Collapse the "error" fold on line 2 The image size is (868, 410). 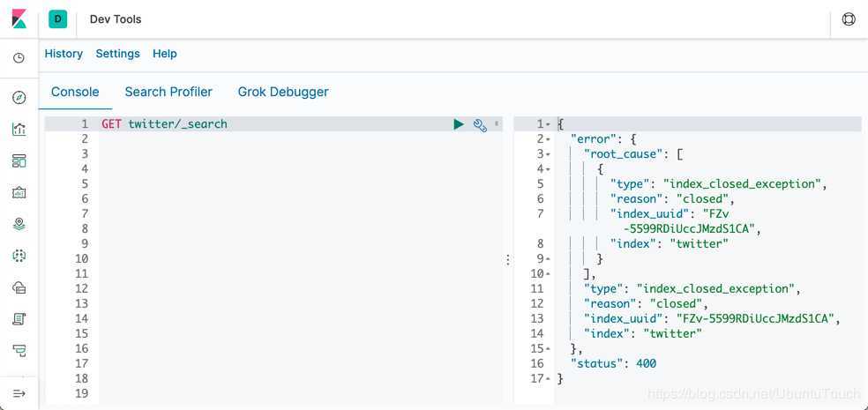click(x=548, y=139)
